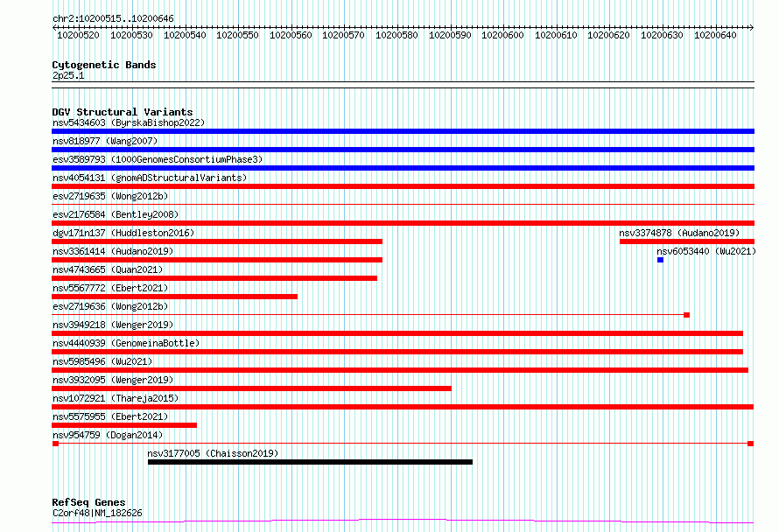
Task: Click the 2p25.1 band label
Action: click(x=68, y=75)
